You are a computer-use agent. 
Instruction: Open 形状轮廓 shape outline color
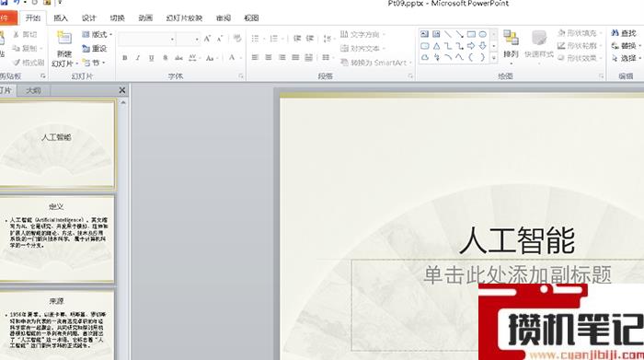[x=580, y=46]
